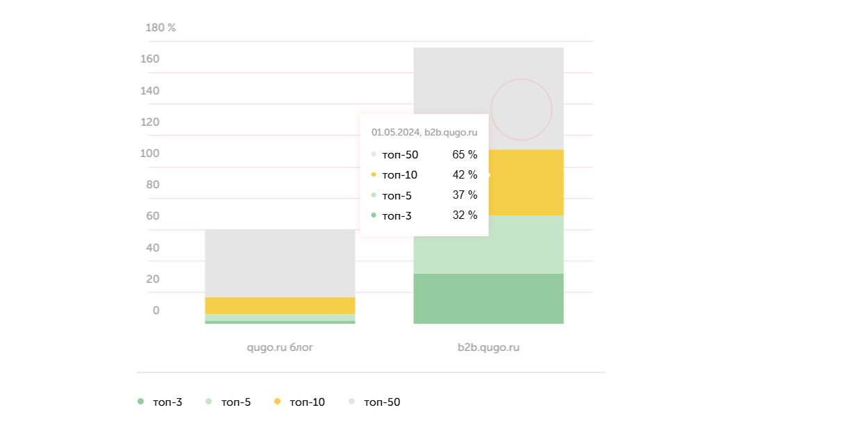Click the топ-5 37 % tooltip row
This screenshot has width=868, height=435.
424,195
